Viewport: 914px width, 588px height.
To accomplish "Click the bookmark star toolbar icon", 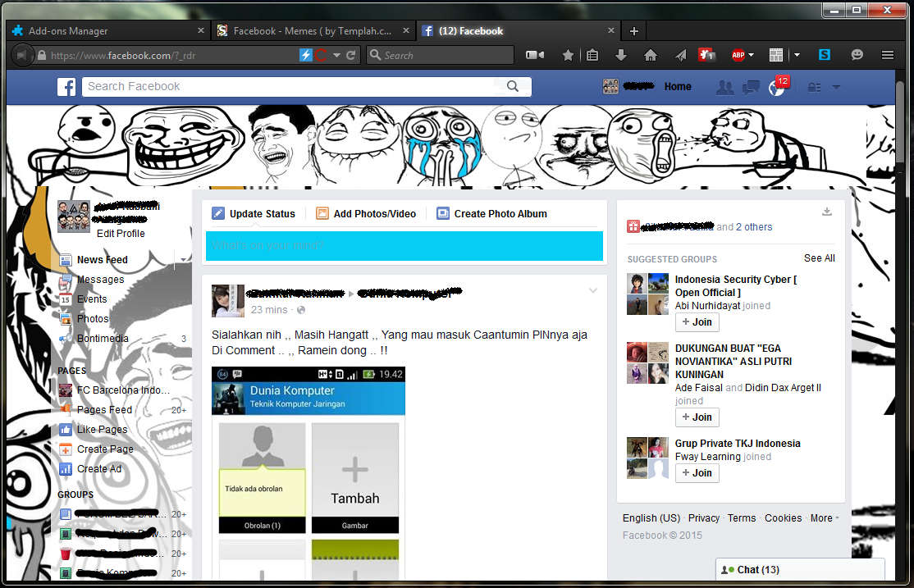I will pos(568,56).
